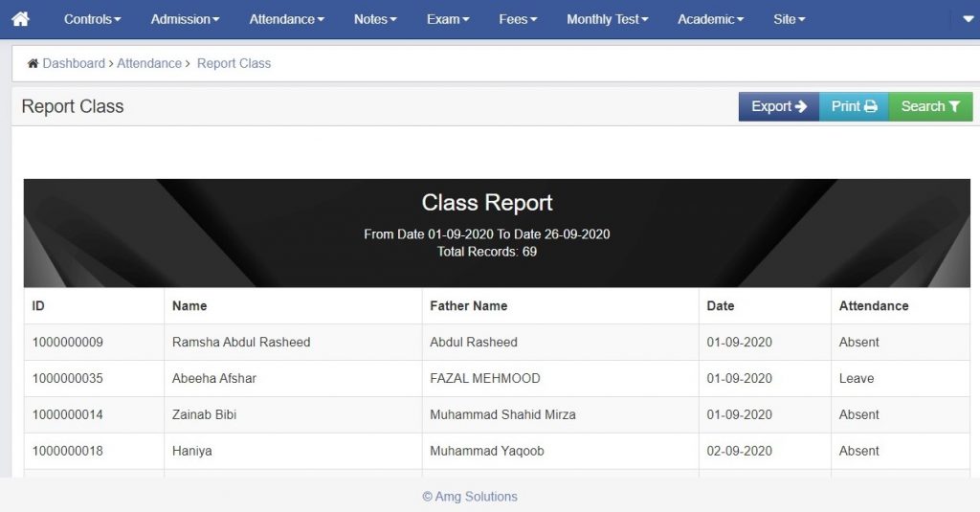Viewport: 980px width, 512px height.
Task: Expand the Monthly Test menu
Action: coord(608,19)
